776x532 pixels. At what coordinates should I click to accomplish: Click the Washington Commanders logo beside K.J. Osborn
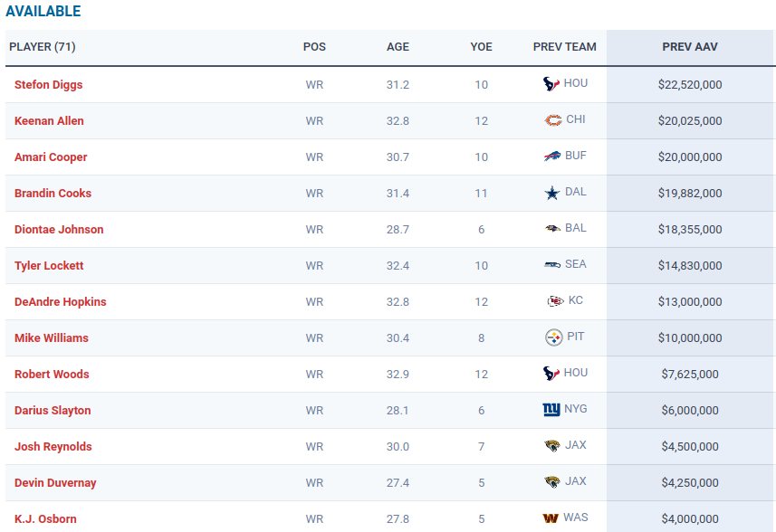click(x=551, y=518)
